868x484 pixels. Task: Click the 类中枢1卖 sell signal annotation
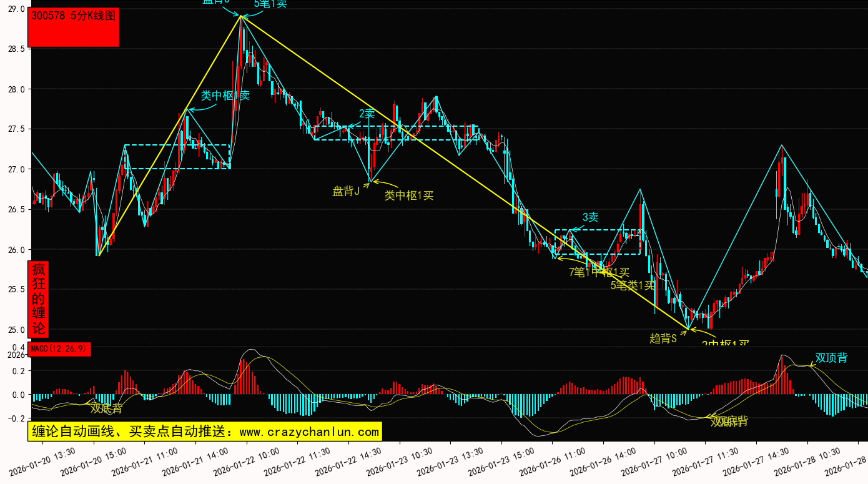[x=225, y=96]
